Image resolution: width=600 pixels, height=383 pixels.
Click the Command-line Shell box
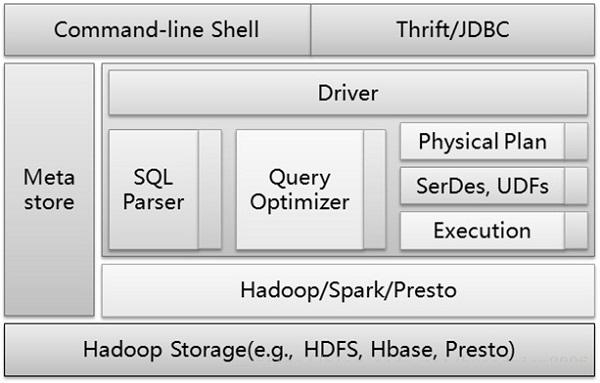[157, 30]
